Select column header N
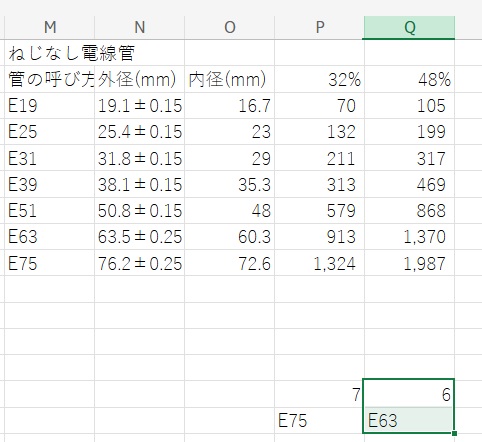 coord(140,27)
